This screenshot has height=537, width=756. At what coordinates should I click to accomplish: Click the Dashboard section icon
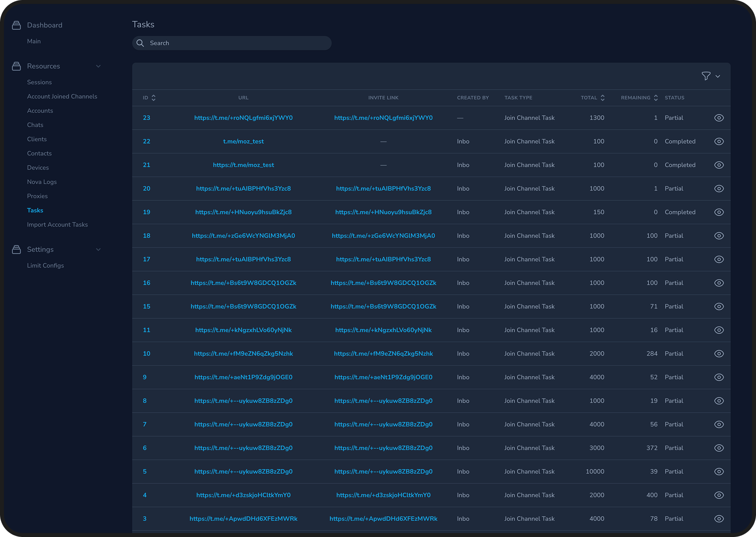(x=16, y=25)
